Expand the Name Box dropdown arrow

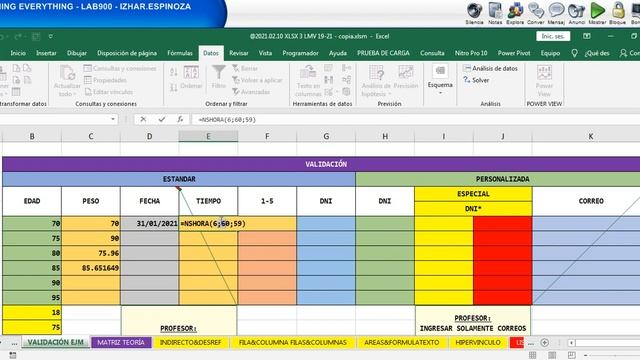113,119
